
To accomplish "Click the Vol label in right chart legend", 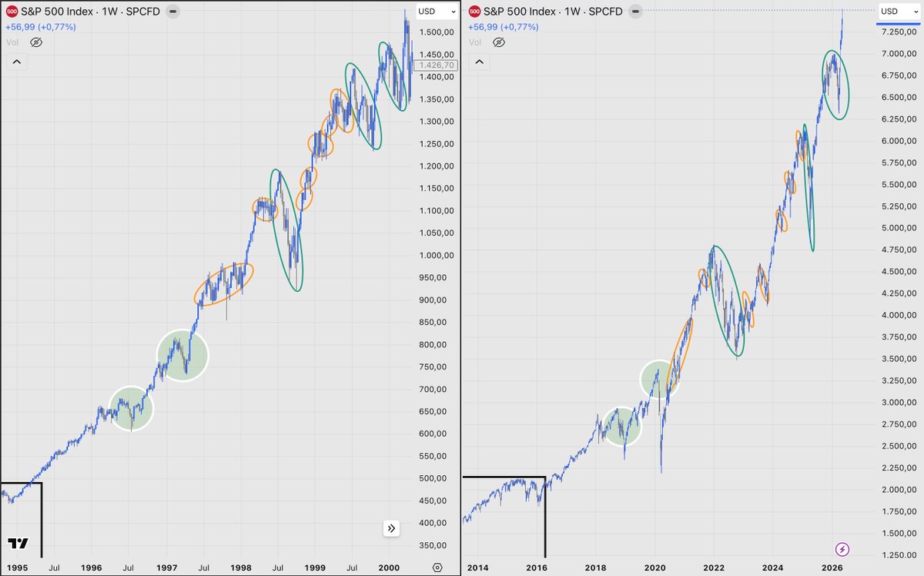I will [x=474, y=42].
